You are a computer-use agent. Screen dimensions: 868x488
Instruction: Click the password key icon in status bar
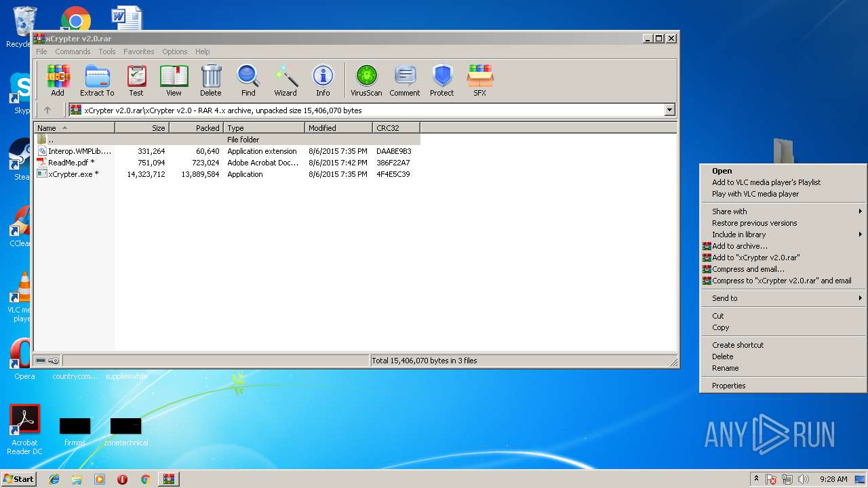tap(54, 361)
